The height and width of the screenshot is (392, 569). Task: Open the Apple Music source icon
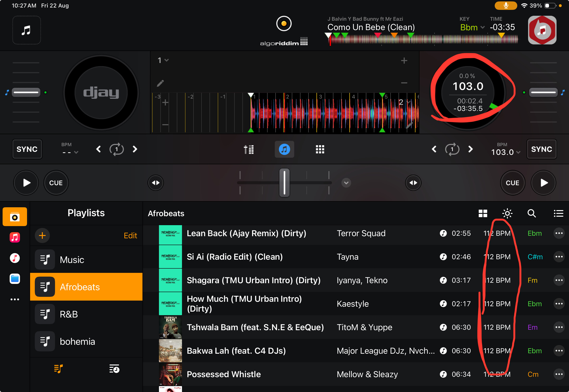click(x=15, y=237)
